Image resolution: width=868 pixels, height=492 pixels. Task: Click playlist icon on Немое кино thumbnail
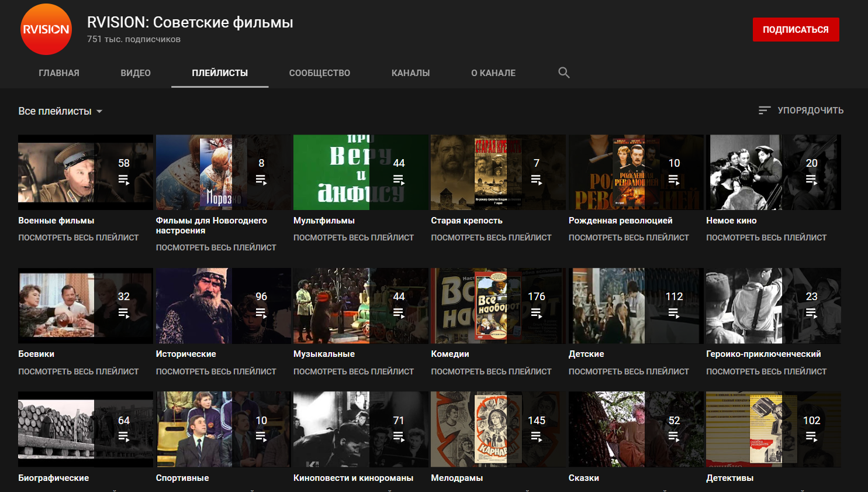(x=811, y=180)
